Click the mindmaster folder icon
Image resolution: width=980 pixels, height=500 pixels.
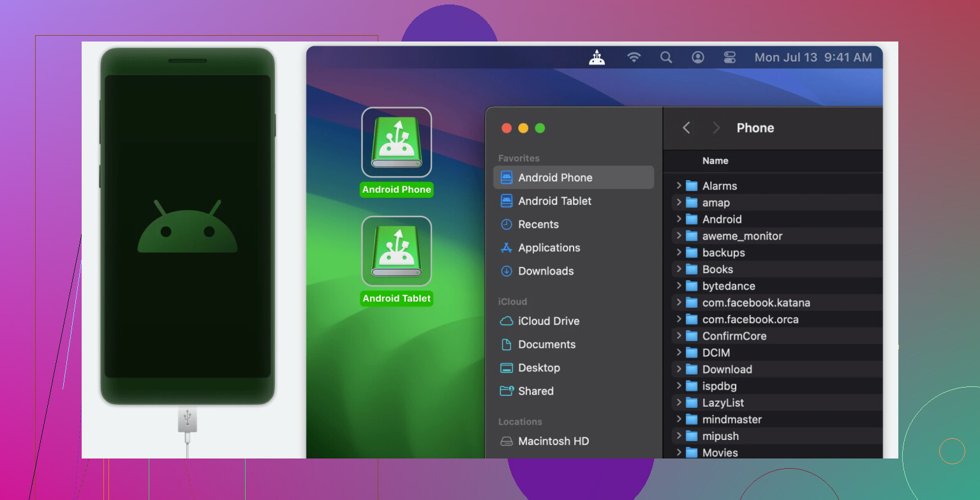point(692,419)
